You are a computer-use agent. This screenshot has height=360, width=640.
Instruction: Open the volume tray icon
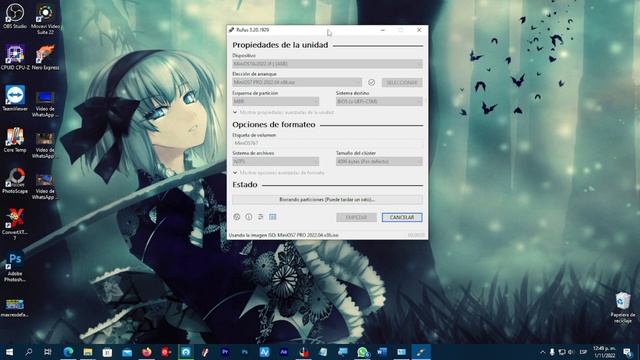[571, 352]
